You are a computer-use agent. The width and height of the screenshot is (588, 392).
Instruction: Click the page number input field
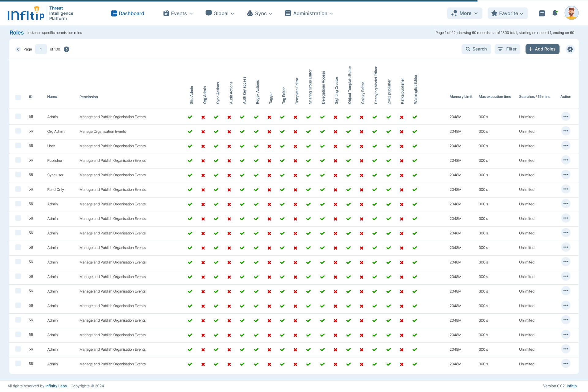click(41, 49)
